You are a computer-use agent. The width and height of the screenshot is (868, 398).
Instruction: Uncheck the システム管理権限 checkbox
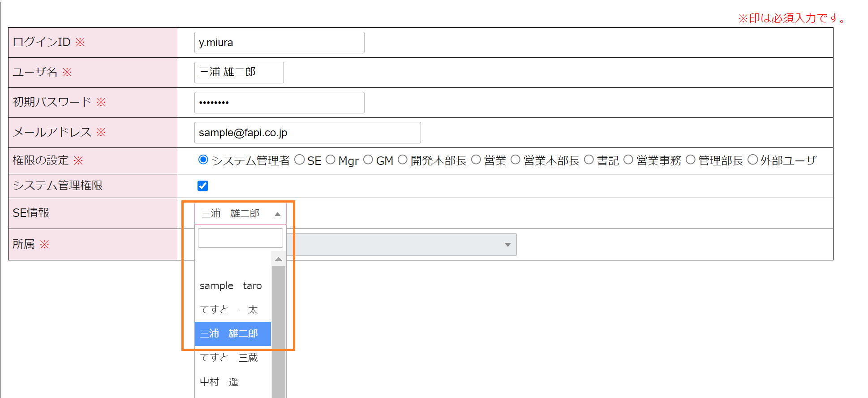pos(203,186)
